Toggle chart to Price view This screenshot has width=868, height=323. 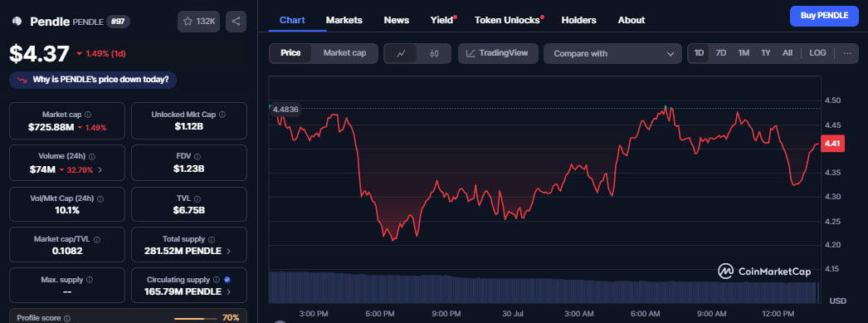tap(290, 53)
